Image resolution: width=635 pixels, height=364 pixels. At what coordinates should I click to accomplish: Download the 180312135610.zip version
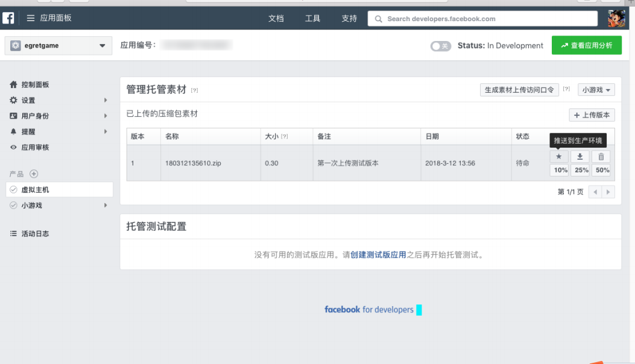pos(580,156)
